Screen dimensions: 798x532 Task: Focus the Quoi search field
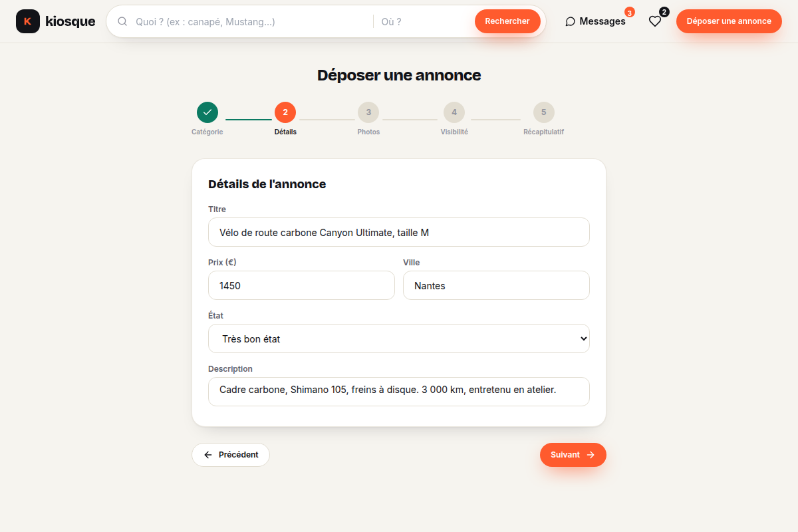[250, 21]
